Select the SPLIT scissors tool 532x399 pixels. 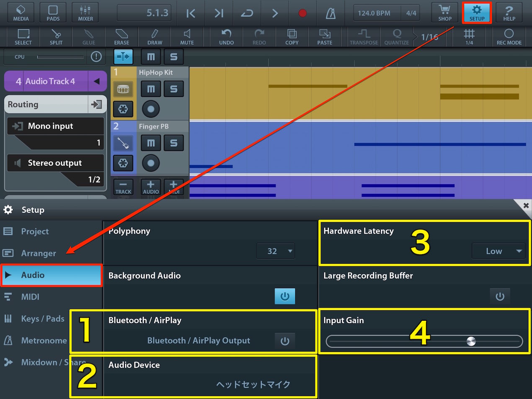56,37
